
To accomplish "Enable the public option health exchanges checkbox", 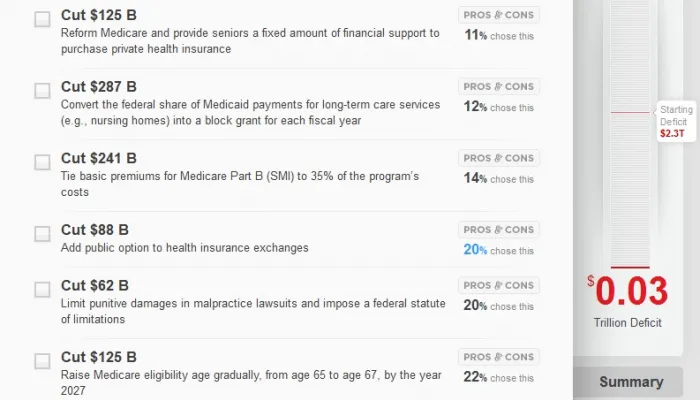I will pos(42,234).
